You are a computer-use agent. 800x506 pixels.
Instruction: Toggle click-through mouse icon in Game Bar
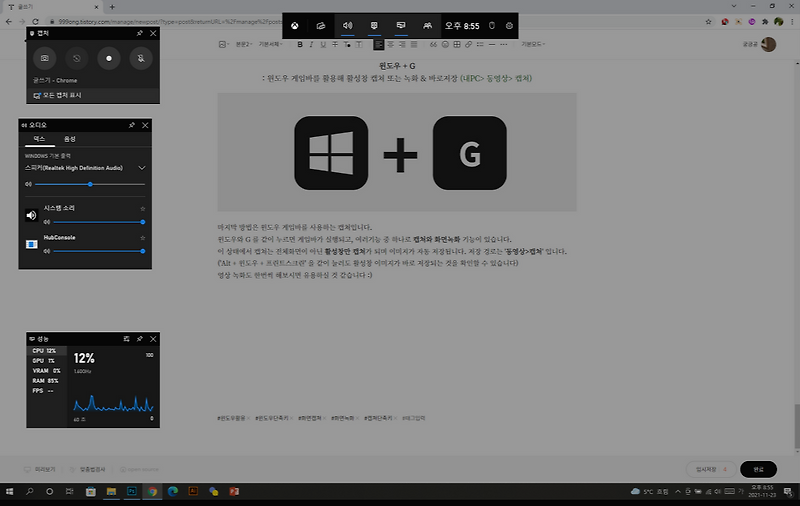tap(492, 26)
